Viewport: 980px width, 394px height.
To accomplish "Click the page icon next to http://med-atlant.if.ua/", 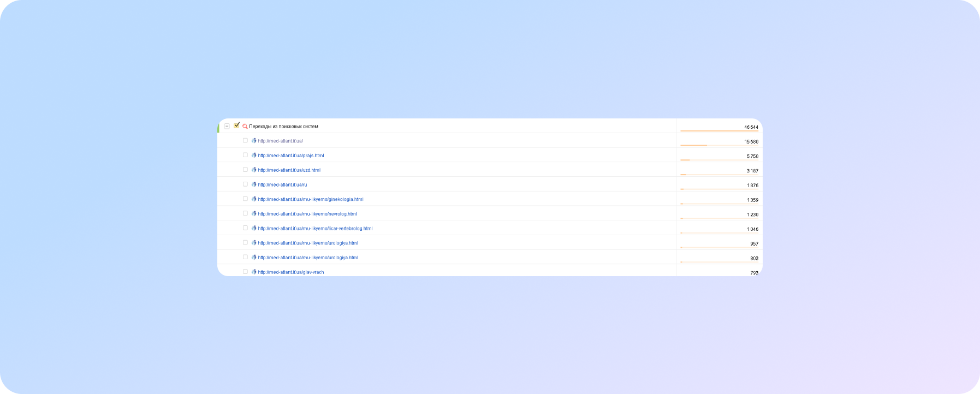I will click(254, 141).
